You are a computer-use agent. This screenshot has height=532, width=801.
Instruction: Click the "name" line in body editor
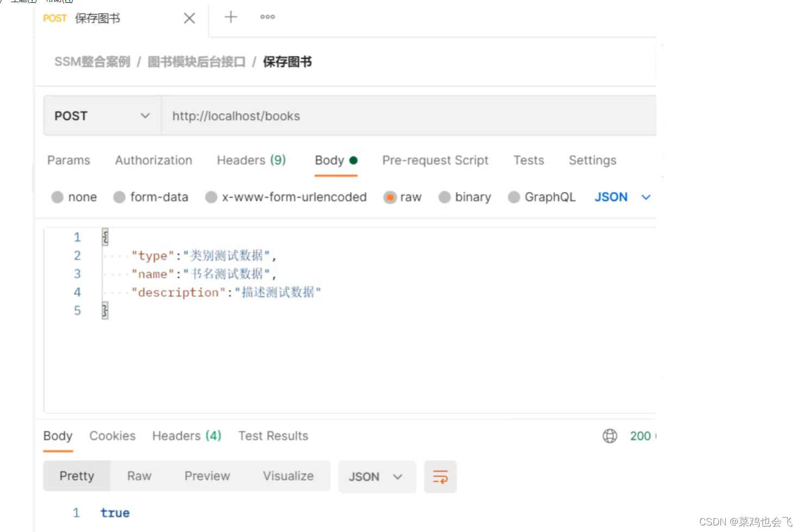pyautogui.click(x=204, y=274)
